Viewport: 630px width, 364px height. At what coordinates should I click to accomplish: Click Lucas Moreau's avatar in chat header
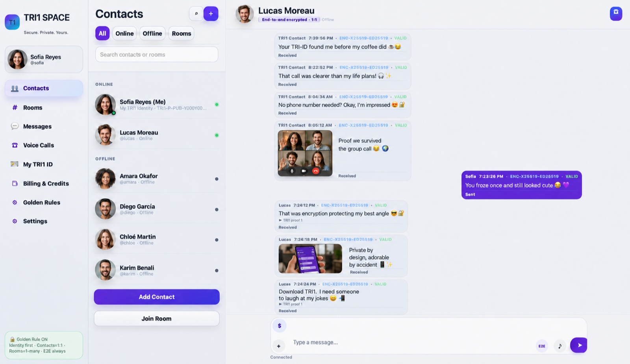245,14
